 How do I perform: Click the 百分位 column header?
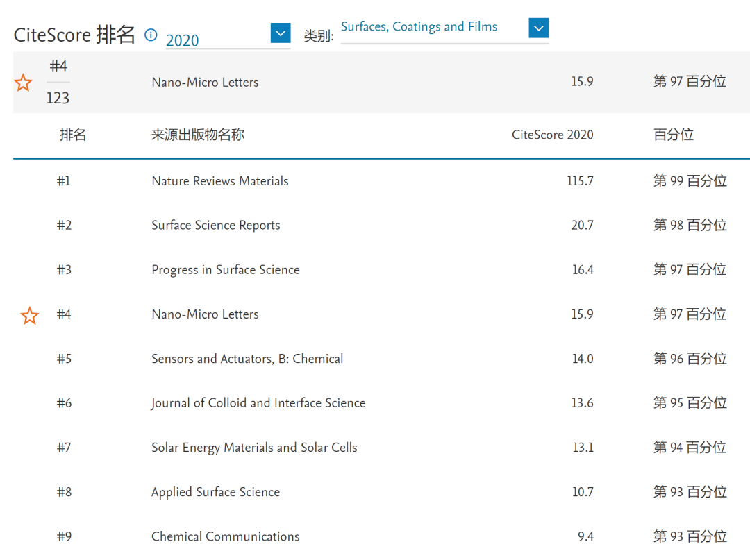[674, 135]
